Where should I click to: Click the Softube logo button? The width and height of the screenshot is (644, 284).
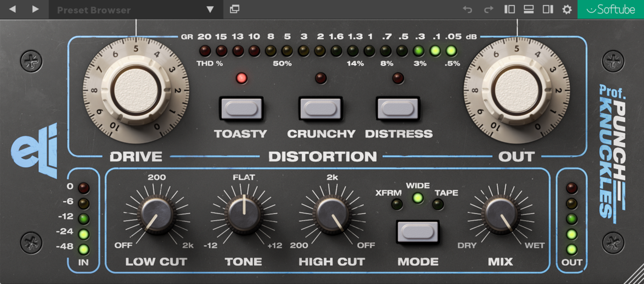coord(610,9)
